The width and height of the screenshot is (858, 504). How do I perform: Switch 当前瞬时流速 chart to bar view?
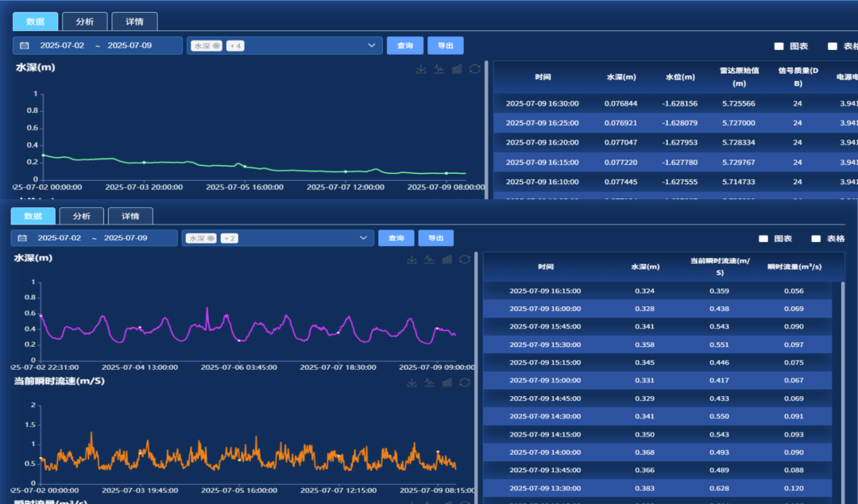point(446,383)
